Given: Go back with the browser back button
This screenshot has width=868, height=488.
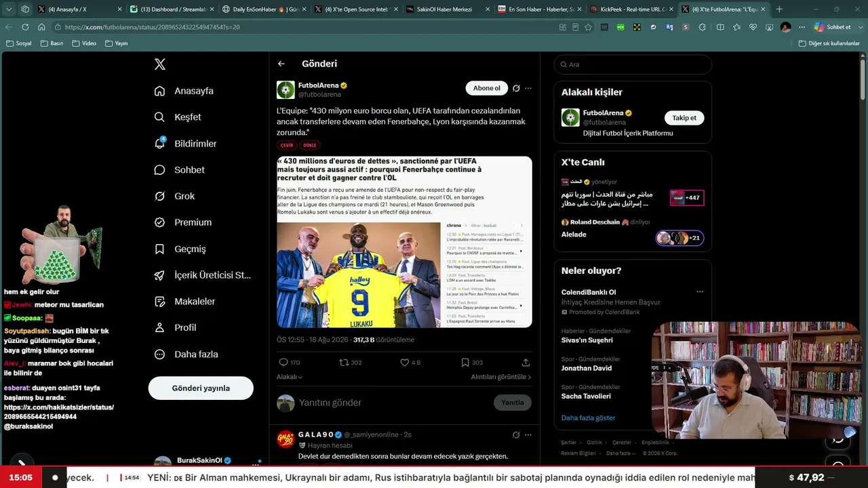Looking at the screenshot, I should point(9,27).
